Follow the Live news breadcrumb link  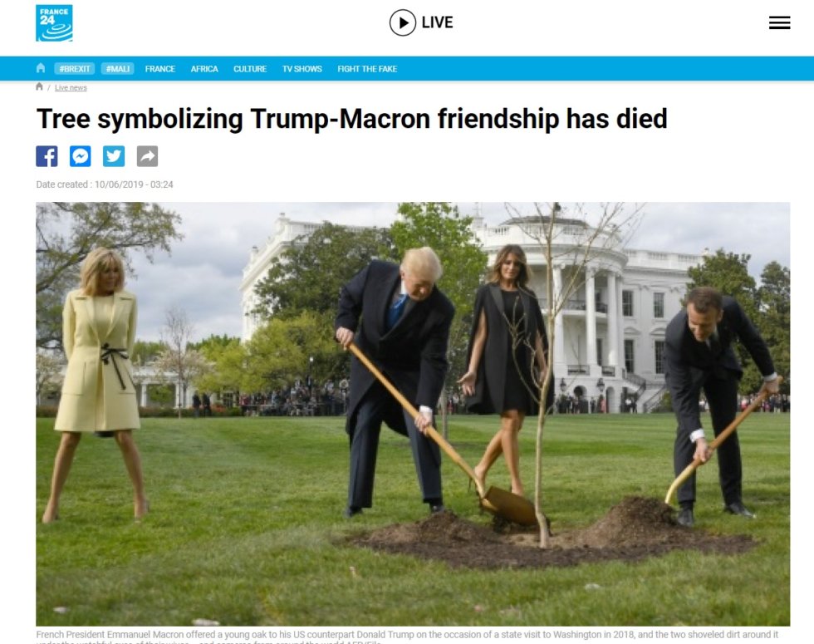coord(71,87)
